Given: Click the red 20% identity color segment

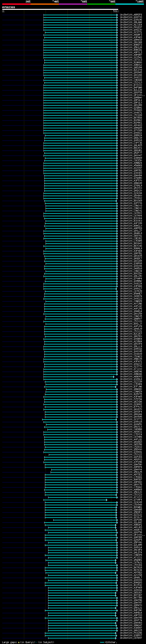Looking at the screenshot, I should (16, 4).
